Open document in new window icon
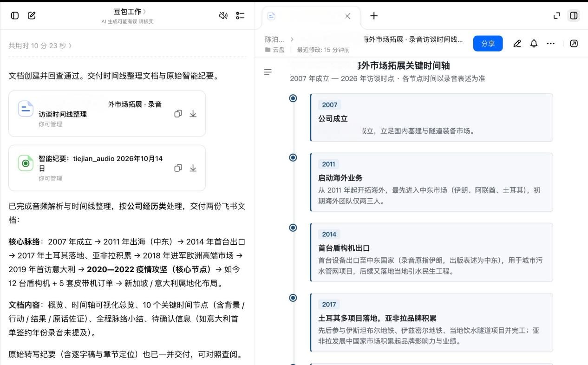The height and width of the screenshot is (365, 588). click(x=574, y=44)
